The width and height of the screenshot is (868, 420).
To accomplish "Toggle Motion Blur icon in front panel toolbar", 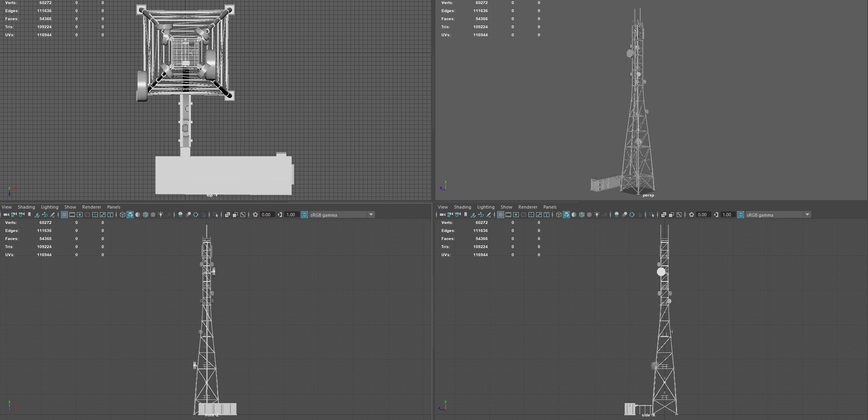I will coord(188,215).
